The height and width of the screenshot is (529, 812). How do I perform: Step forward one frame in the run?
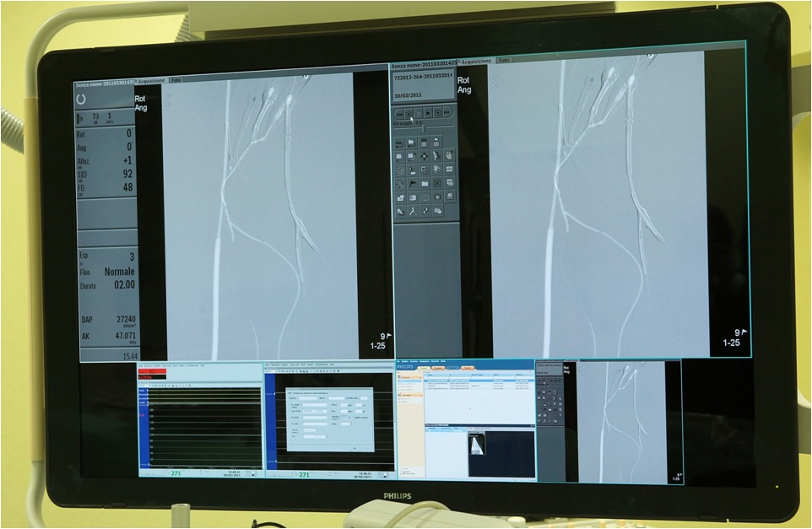[437, 113]
